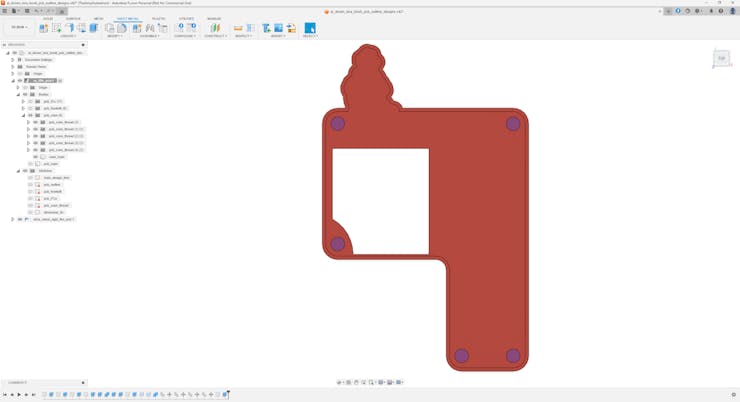Click New Component icon in Create group
Viewport: 740px width, 402px height.
[43, 28]
